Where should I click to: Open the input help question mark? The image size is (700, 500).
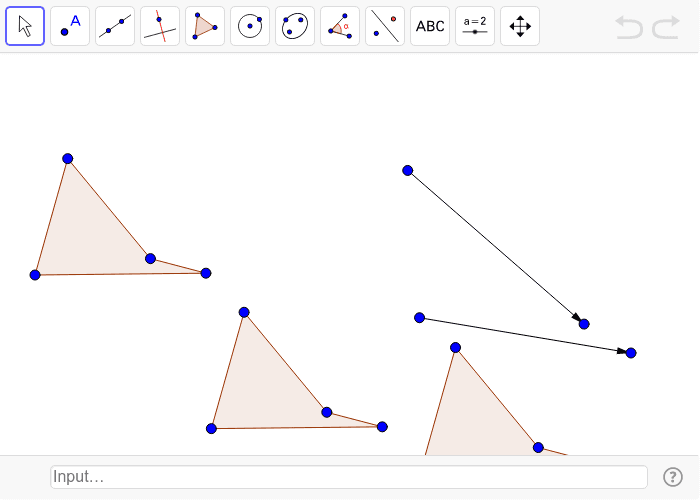click(673, 477)
